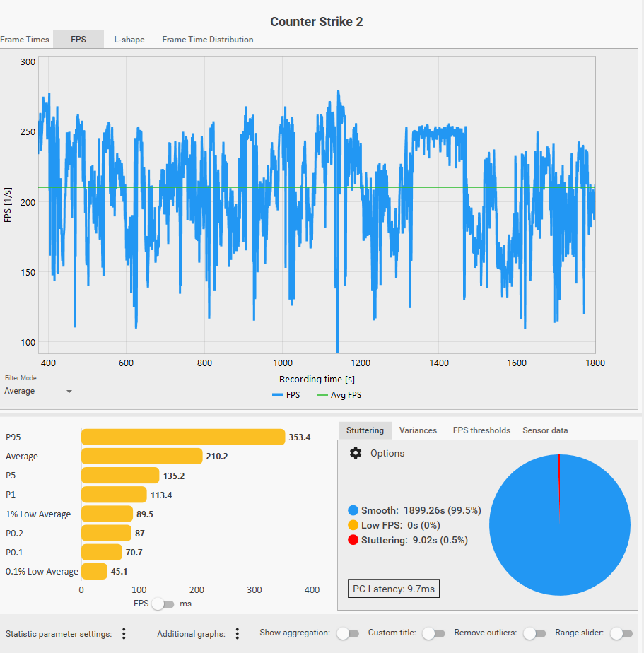Click the 0.1% Low Average bar
644x653 pixels.
94,571
